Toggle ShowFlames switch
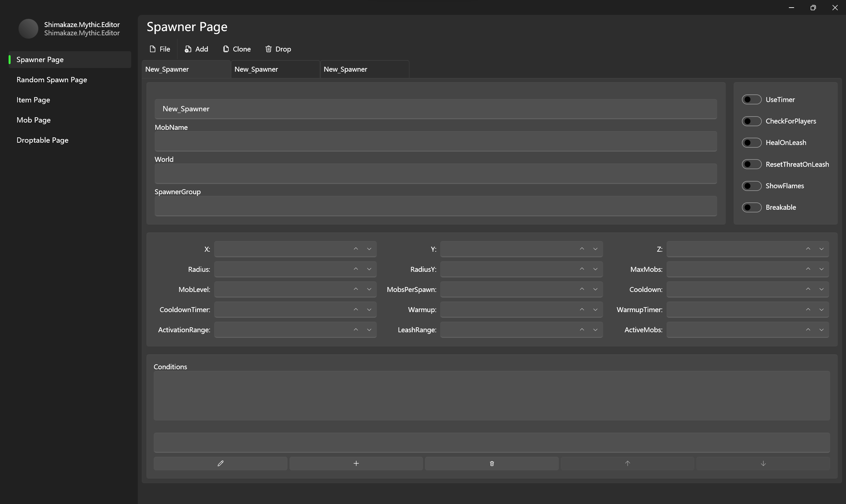Image resolution: width=846 pixels, height=504 pixels. 751,185
